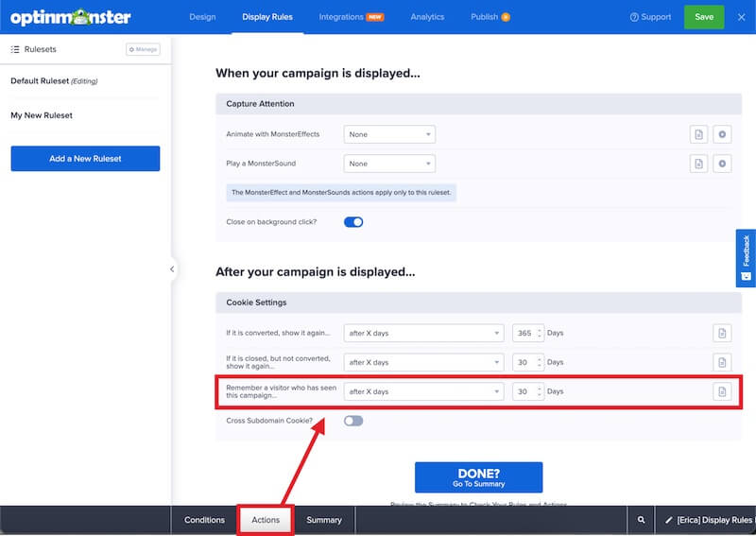
Task: Click the Add a New Ruleset button
Action: click(85, 159)
